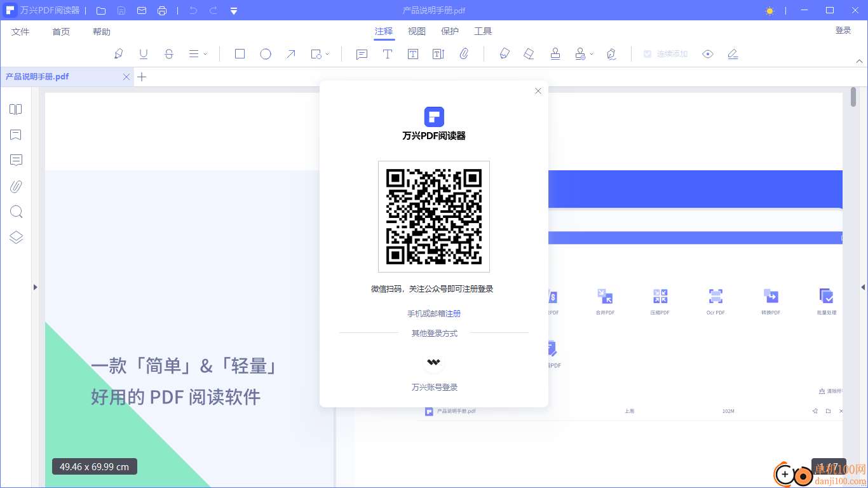Viewport: 868px width, 488px height.
Task: Click the 万兴PDF阅读器 logo in dialog
Action: tap(434, 117)
